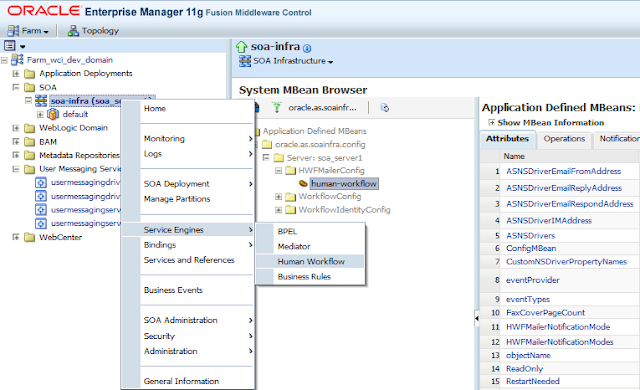Select the human-workflow MBean
Image resolution: width=640 pixels, height=390 pixels.
coord(344,184)
